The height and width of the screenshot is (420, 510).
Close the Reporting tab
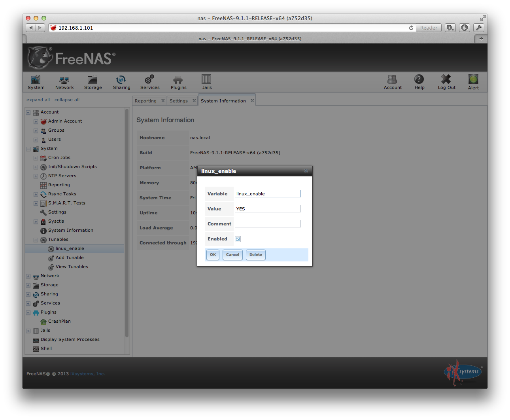tap(163, 101)
